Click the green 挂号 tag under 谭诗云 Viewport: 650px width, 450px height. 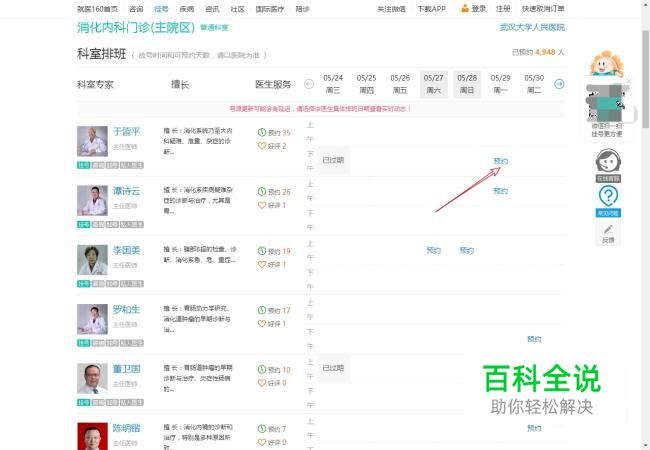click(x=83, y=225)
